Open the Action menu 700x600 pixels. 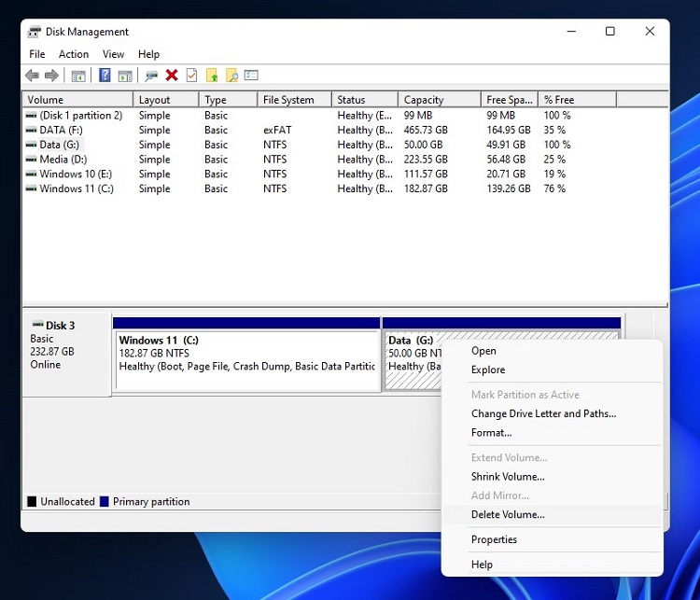(x=74, y=54)
